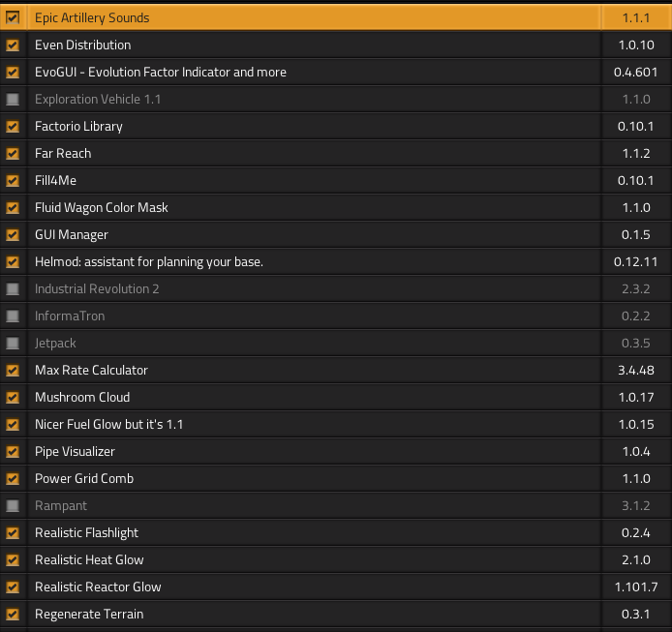Select the Pipe Visualizer mod name
Screen dimensions: 672x632
click(x=75, y=452)
